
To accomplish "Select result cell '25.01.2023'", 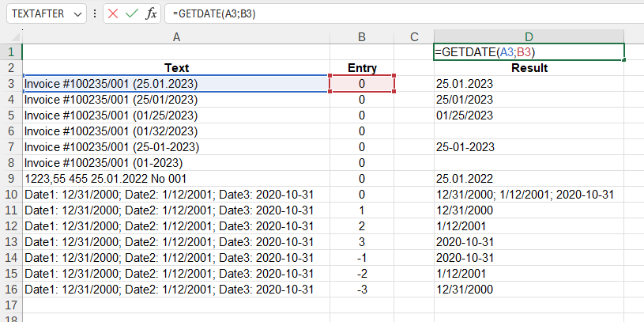I will 529,84.
